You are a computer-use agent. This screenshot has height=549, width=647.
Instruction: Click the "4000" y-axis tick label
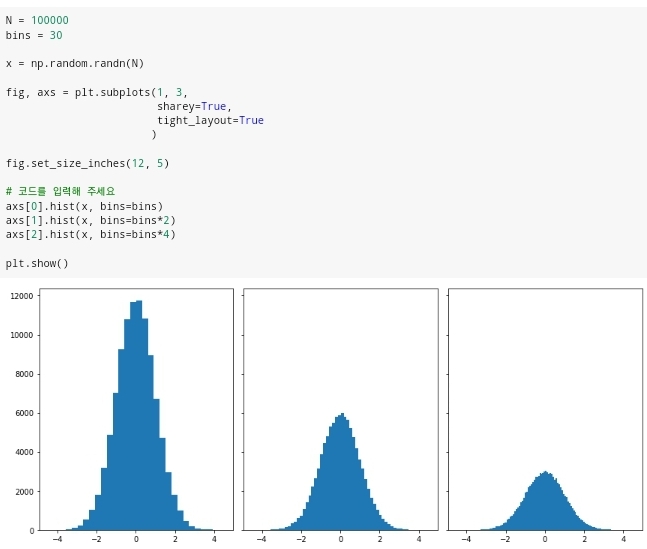coord(24,452)
